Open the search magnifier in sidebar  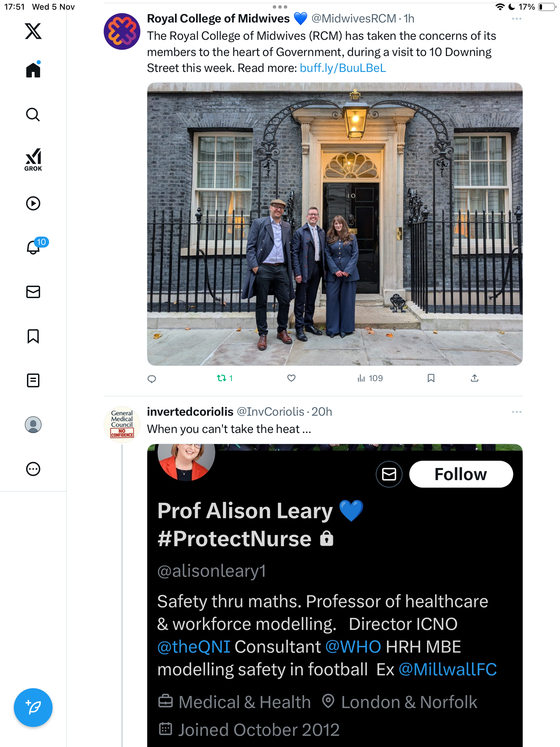33,115
